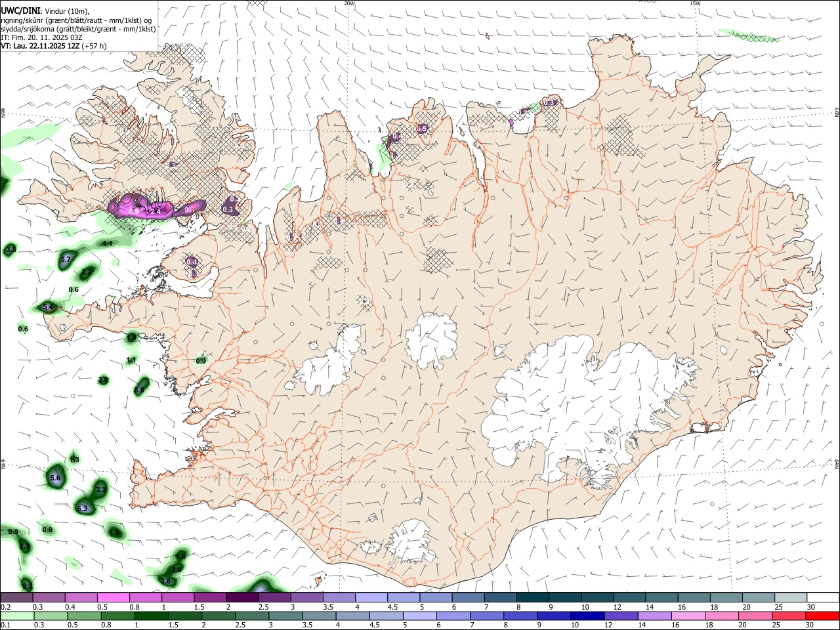
Task: Click the 5.6 rainfall value southwest offshore
Action: click(55, 478)
